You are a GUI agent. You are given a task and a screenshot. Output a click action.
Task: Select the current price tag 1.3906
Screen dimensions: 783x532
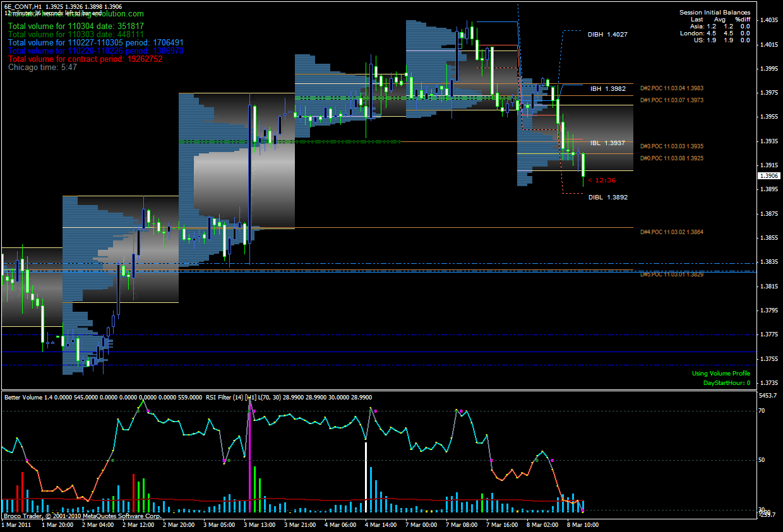pos(769,176)
